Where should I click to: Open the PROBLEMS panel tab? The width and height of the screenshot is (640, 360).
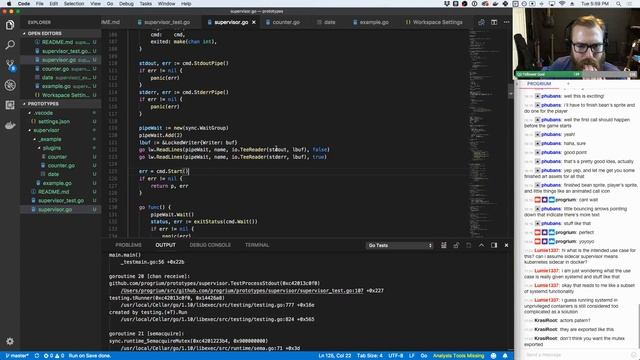point(128,245)
